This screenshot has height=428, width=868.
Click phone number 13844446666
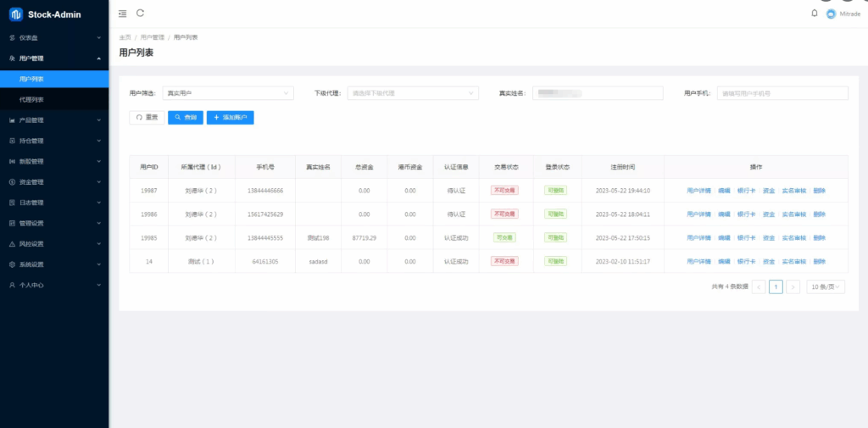pyautogui.click(x=265, y=191)
